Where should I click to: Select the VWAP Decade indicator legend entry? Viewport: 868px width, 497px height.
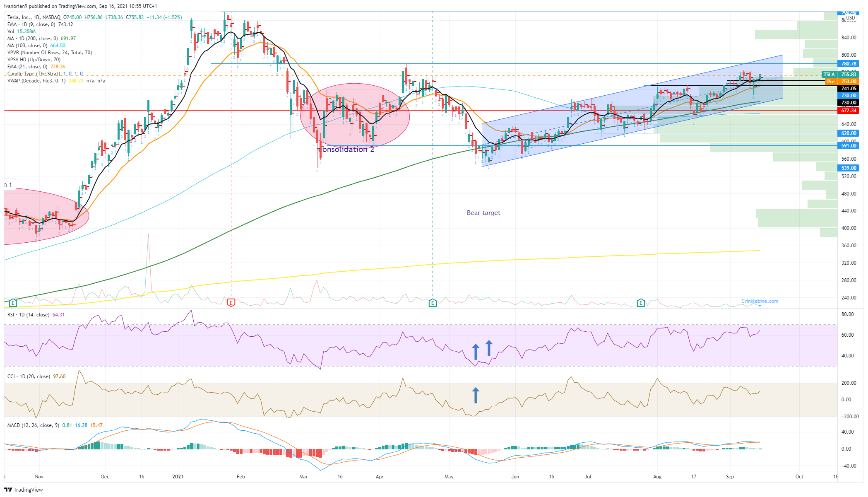[x=36, y=81]
